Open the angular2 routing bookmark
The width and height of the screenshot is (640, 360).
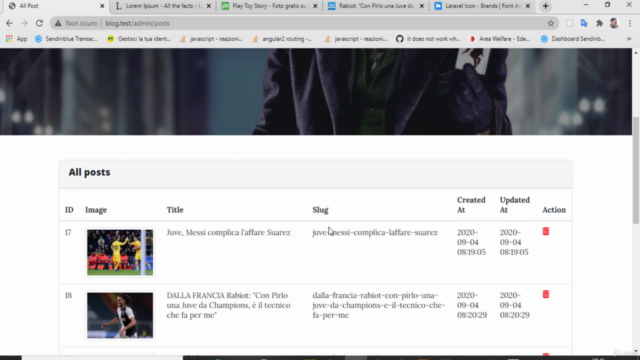[x=282, y=39]
